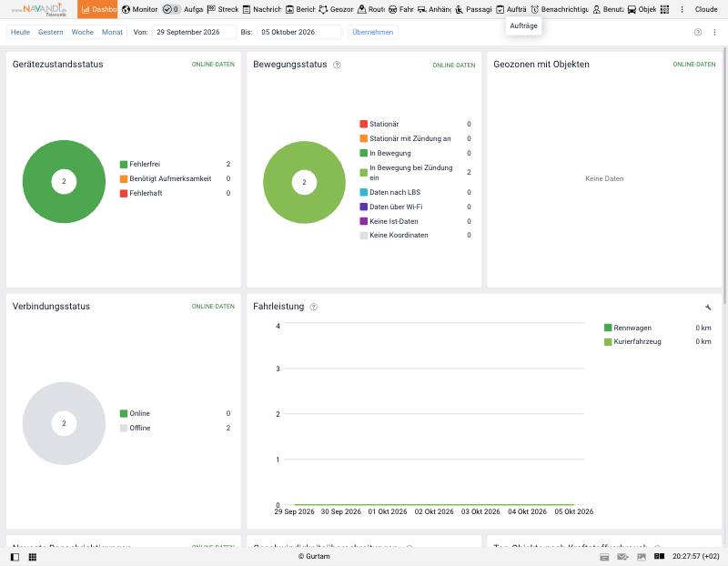Screen dimensions: 728x566
Task: Select the Woche time range
Action: [x=83, y=32]
